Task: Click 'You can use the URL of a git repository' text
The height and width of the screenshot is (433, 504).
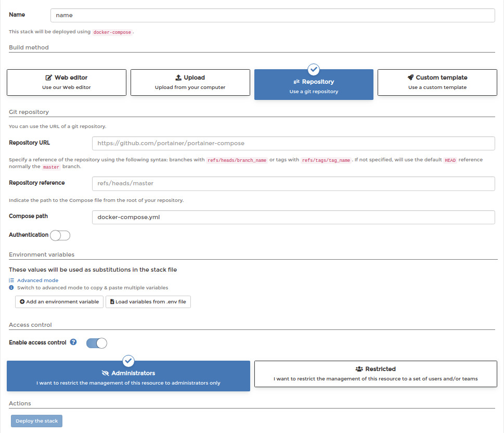Action: 58,126
